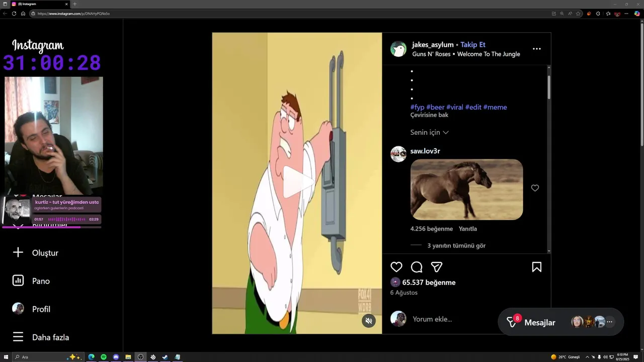The image size is (644, 362).
Task: Click browser back arrow
Action: coord(5,14)
